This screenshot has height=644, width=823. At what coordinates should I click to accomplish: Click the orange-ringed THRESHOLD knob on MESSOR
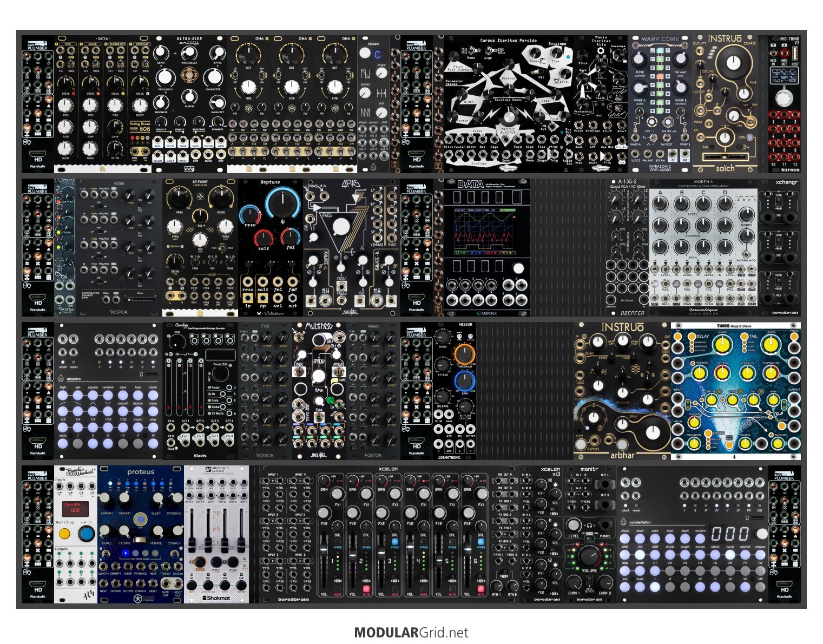(x=464, y=354)
